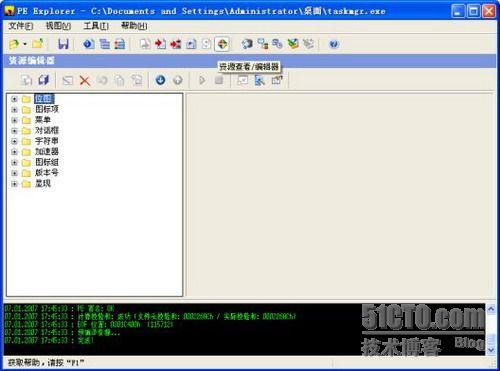Click the blue window with magnifier icon
The height and width of the screenshot is (371, 500).
point(259,80)
